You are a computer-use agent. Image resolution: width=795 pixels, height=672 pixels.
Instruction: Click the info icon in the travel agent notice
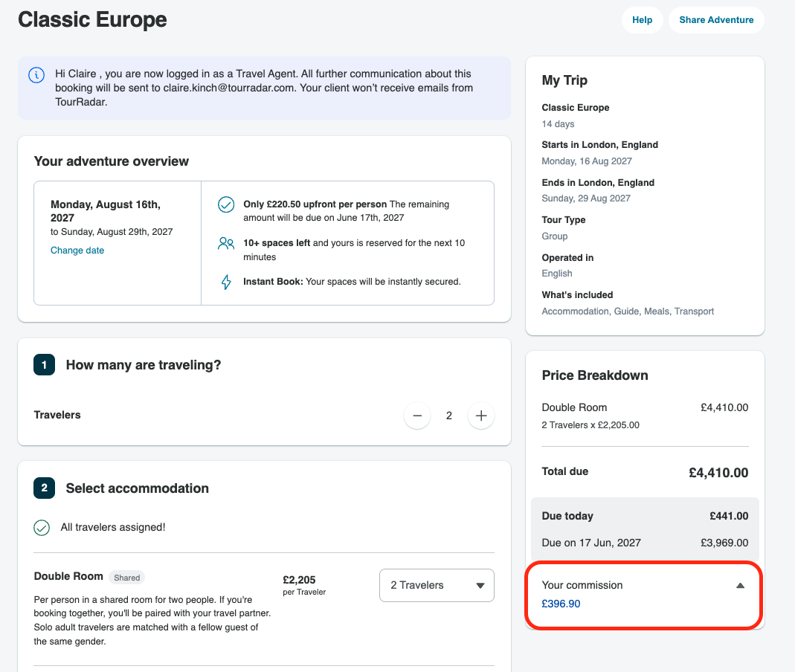pos(36,75)
